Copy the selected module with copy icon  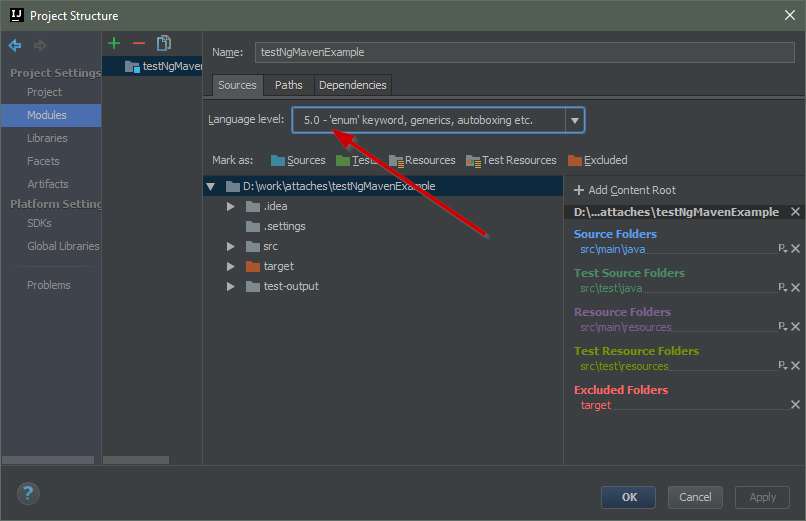(x=164, y=43)
